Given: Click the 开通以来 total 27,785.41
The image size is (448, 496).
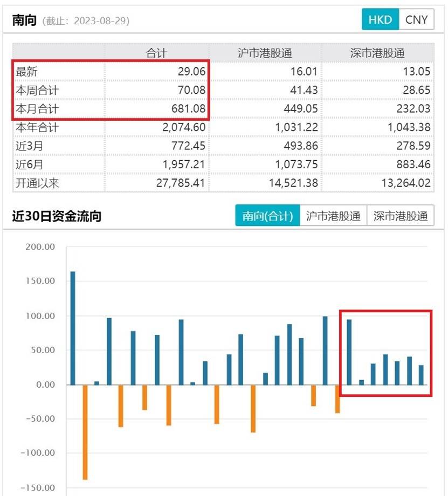Looking at the screenshot, I should click(x=181, y=183).
